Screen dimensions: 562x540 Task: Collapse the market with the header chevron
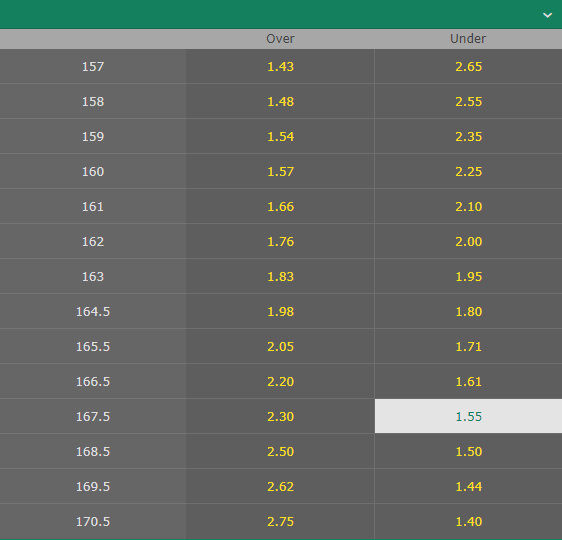[547, 15]
